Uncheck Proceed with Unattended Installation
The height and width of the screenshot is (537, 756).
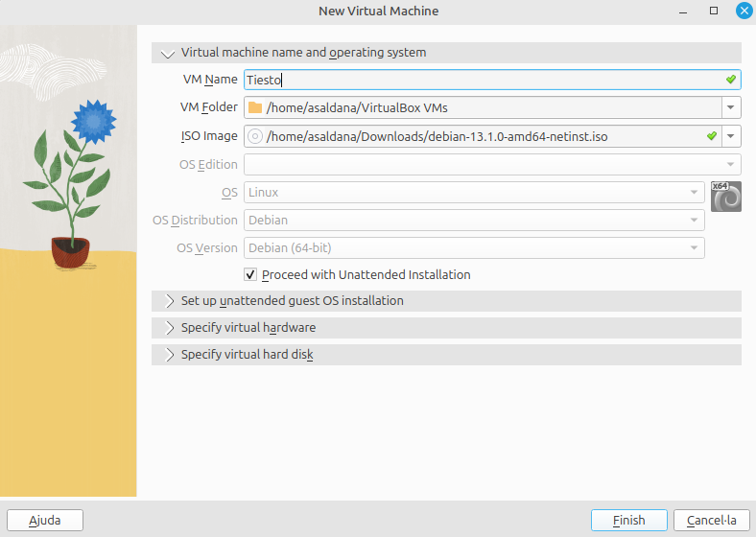click(251, 275)
